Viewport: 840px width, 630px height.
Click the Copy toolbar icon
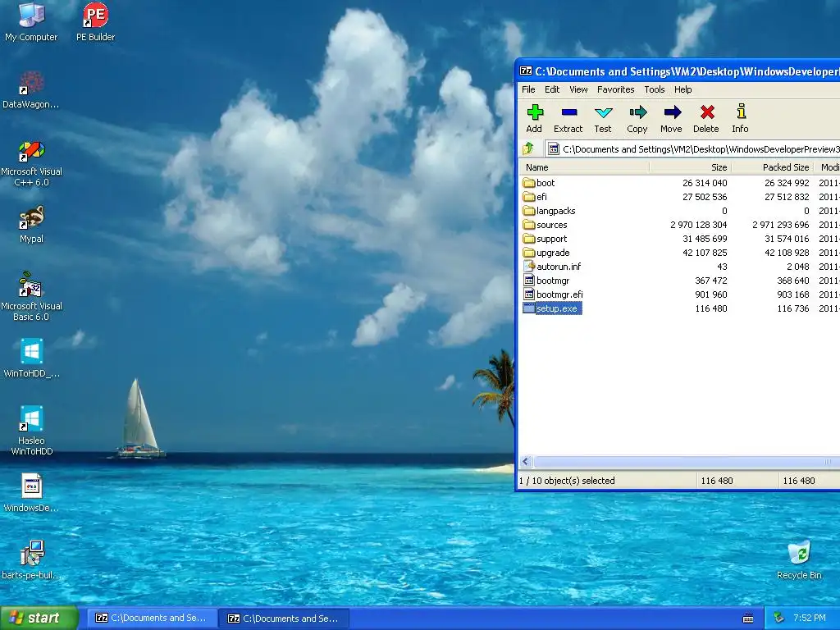(637, 119)
